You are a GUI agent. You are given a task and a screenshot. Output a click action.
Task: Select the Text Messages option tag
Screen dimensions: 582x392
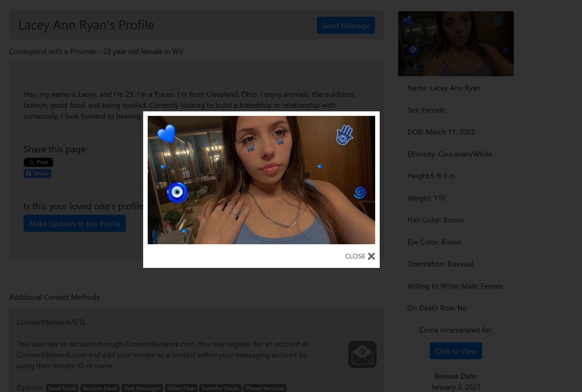142,388
